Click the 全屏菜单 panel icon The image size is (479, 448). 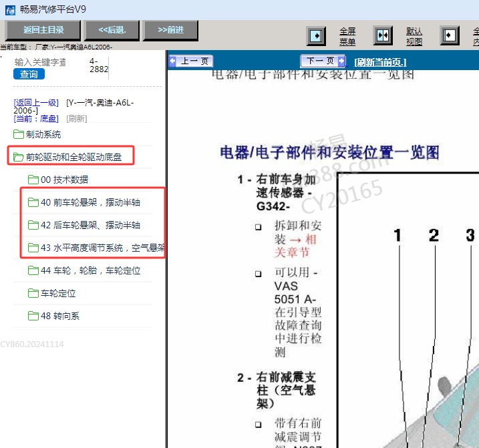coord(316,36)
